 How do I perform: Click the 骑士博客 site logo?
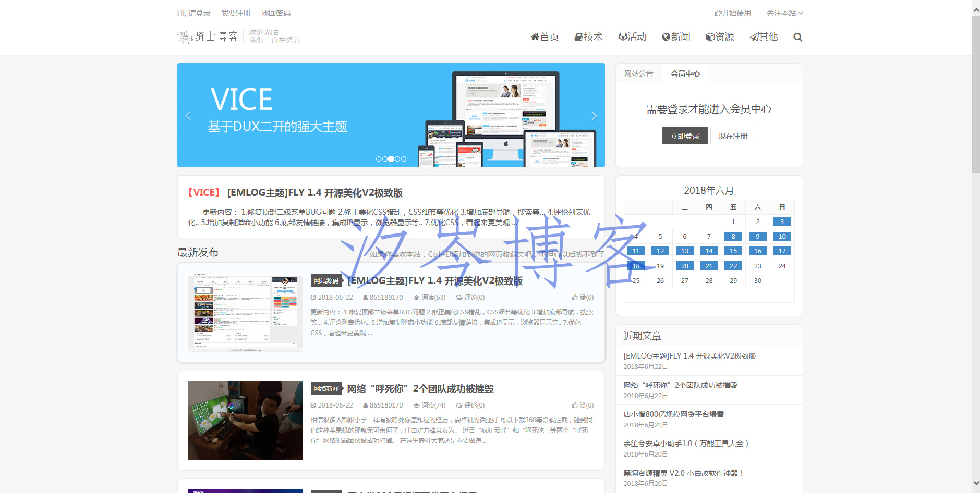209,36
